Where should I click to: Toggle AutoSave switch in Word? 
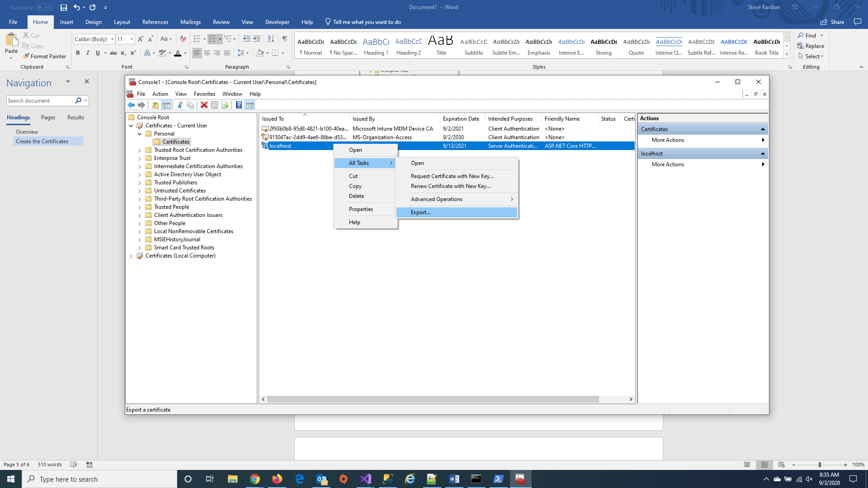click(44, 7)
